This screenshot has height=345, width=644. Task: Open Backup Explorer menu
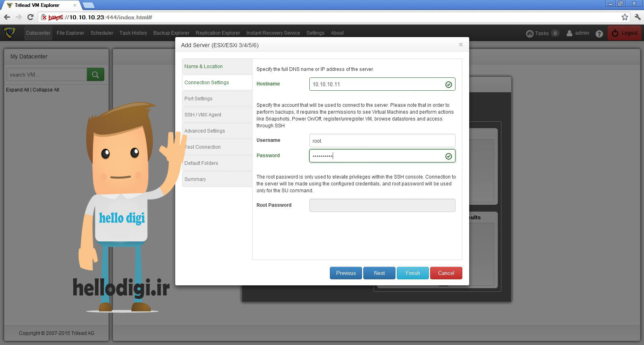pos(171,33)
